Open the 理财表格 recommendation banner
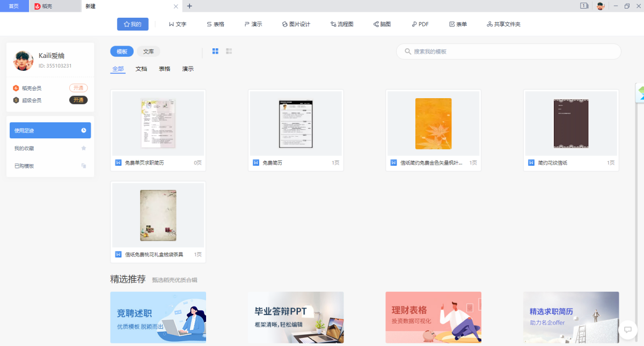This screenshot has width=644, height=346. point(434,318)
